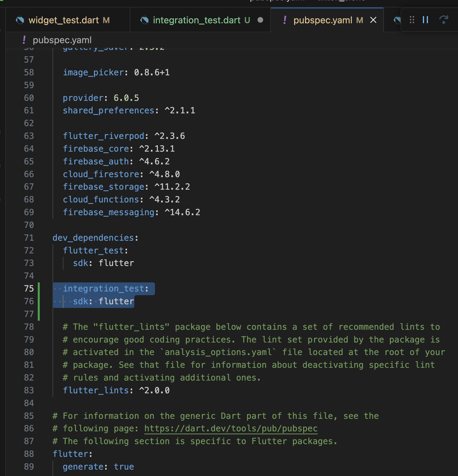Screen dimensions: 458x476
Task: Click the flutter_lints version entry
Action: tap(116, 390)
